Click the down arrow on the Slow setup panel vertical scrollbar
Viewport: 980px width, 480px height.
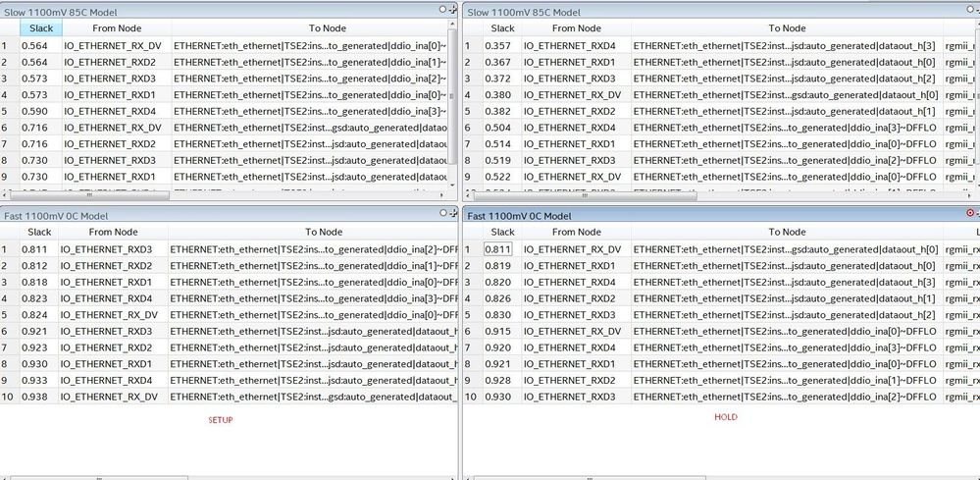click(452, 185)
